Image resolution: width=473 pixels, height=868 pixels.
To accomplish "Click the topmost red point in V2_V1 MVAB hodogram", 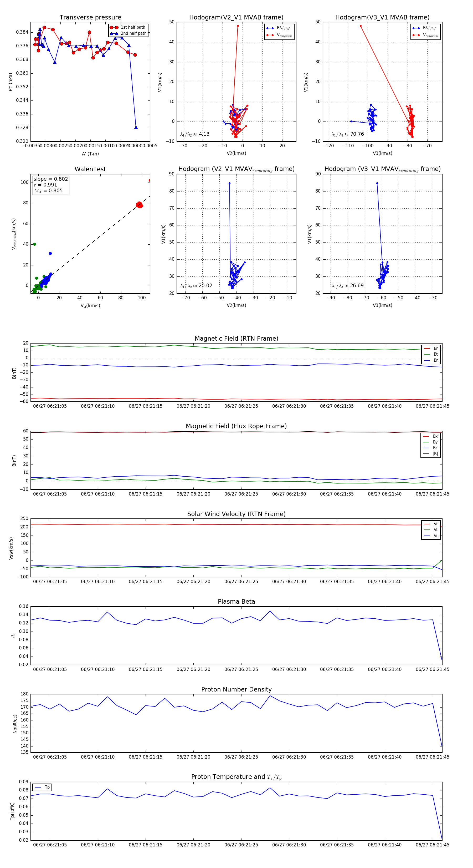I will (x=238, y=26).
